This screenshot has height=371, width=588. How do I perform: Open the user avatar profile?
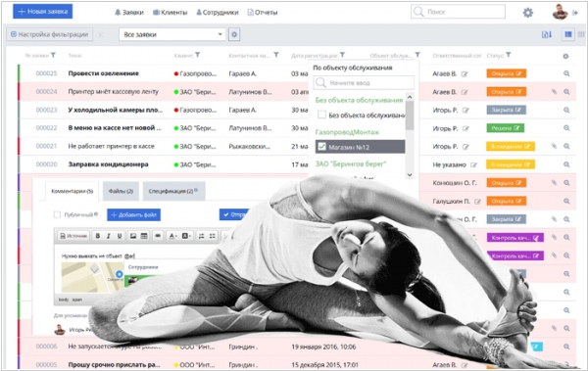point(560,12)
